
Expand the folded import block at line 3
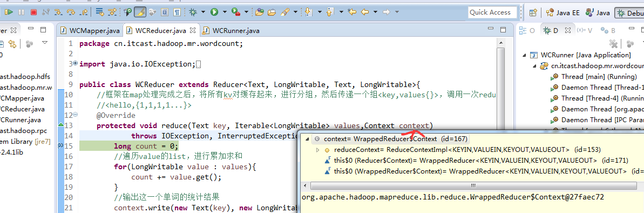pos(74,63)
